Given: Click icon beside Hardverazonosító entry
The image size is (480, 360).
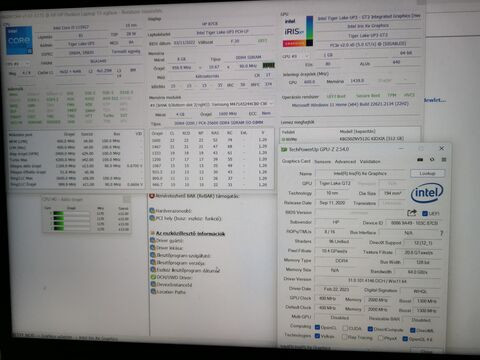Looking at the screenshot, I should pyautogui.click(x=152, y=211).
